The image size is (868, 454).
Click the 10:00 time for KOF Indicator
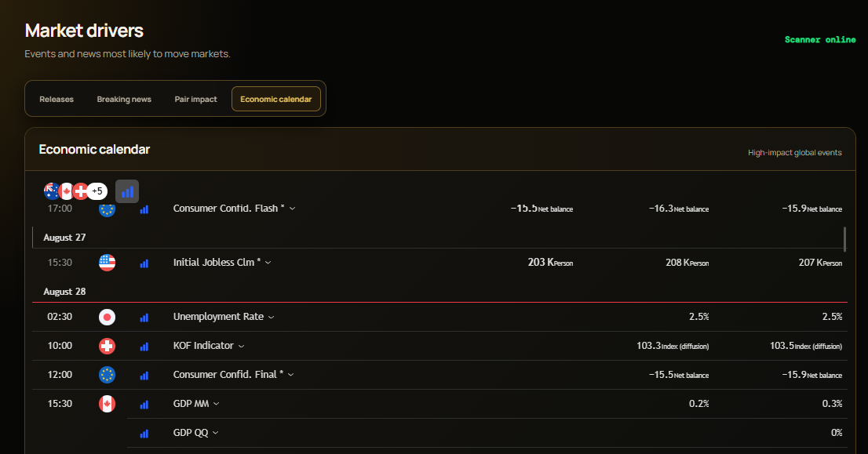point(60,346)
